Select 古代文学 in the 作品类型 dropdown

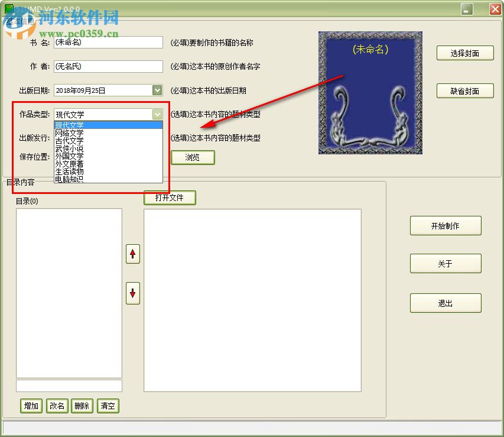[x=69, y=141]
